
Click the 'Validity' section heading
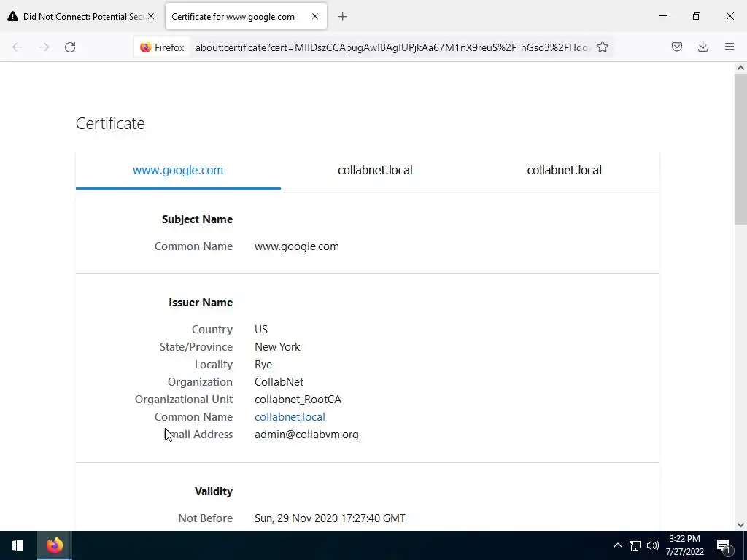(214, 491)
